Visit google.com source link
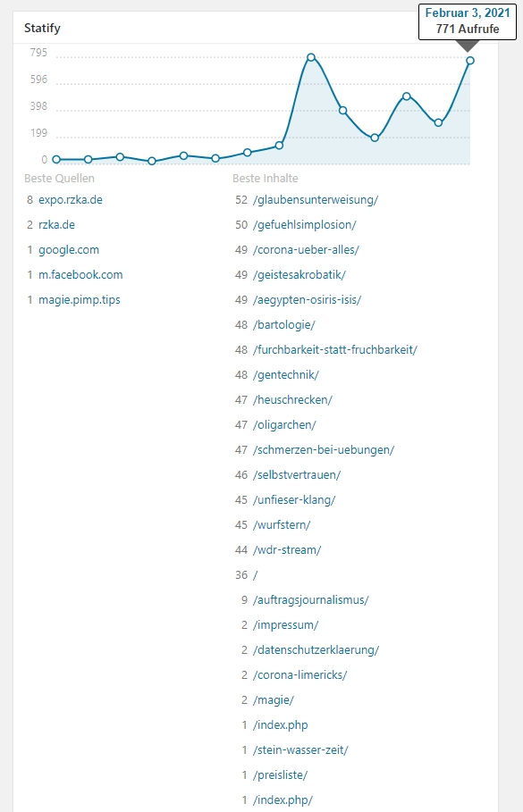 click(69, 249)
